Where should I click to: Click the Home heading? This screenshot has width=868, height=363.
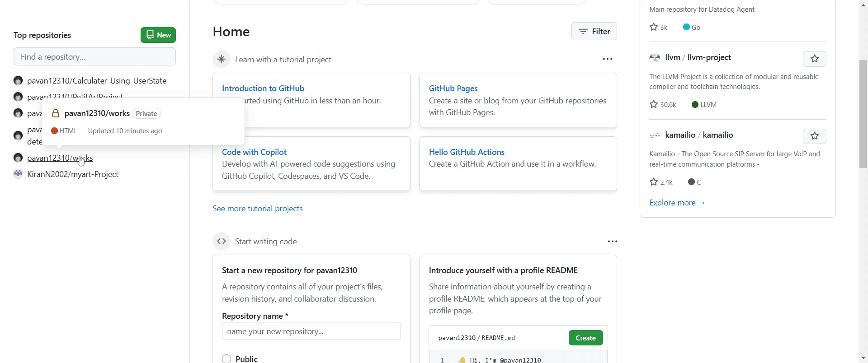click(x=231, y=32)
